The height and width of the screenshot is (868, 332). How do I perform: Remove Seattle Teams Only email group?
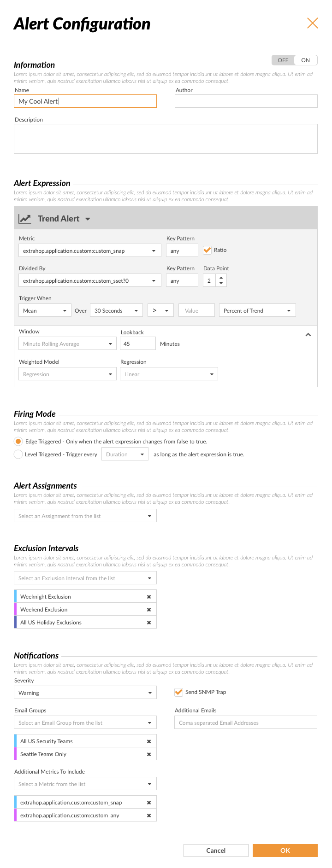coord(149,754)
